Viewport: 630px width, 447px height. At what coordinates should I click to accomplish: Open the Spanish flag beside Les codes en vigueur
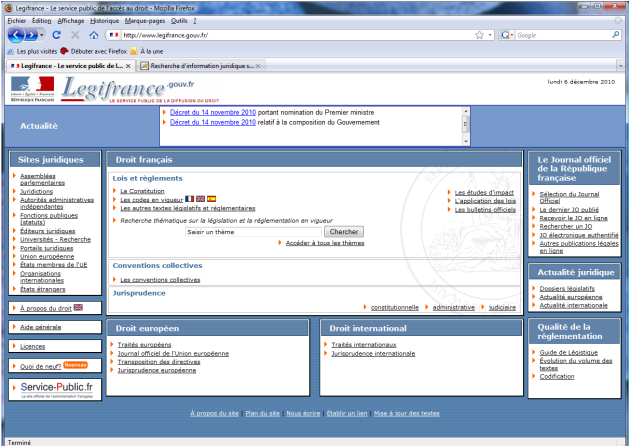tap(211, 199)
